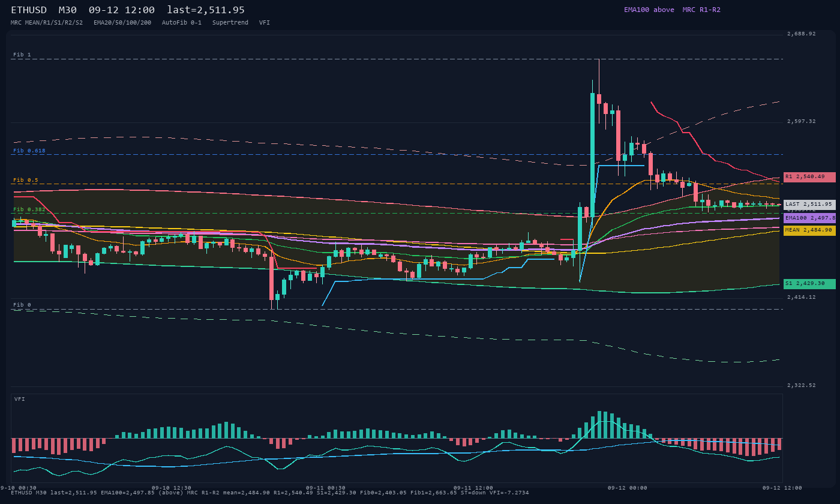Click the 2,688.92 price axis label
The image size is (840, 504).
click(802, 34)
